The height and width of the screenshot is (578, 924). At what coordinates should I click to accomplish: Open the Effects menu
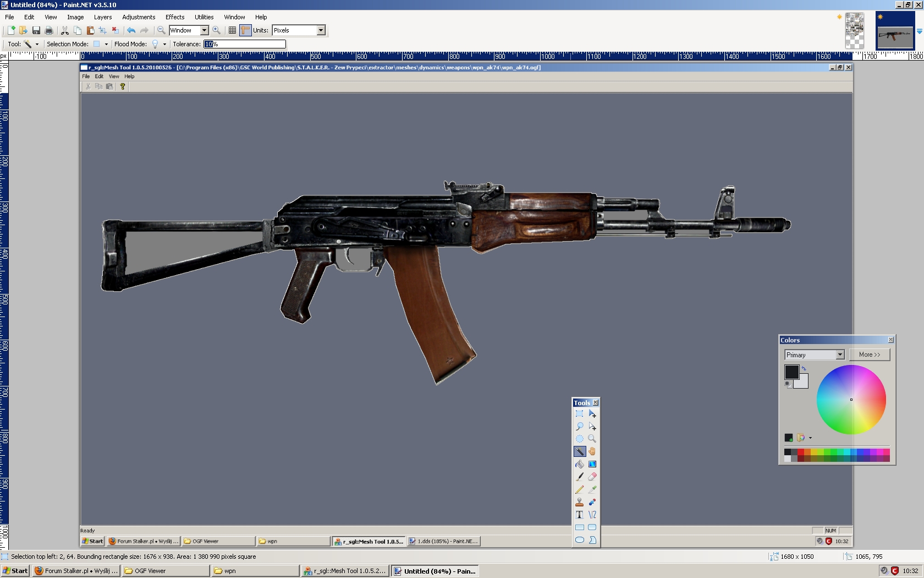[x=175, y=17]
